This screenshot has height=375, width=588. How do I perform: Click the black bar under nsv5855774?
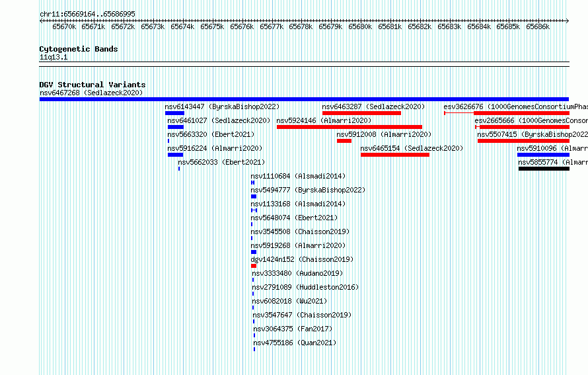click(544, 169)
